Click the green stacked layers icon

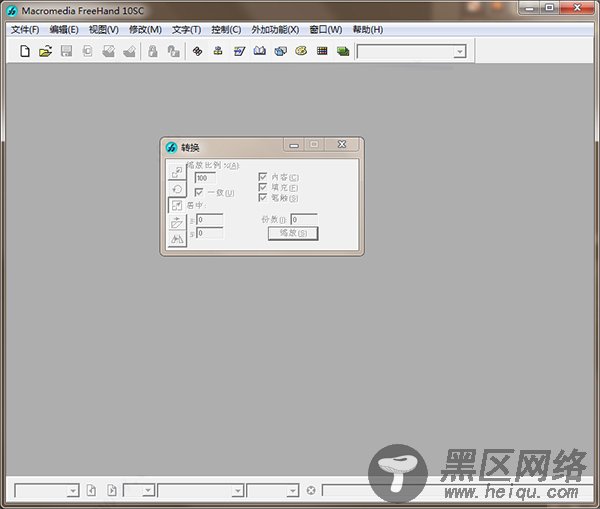point(343,51)
